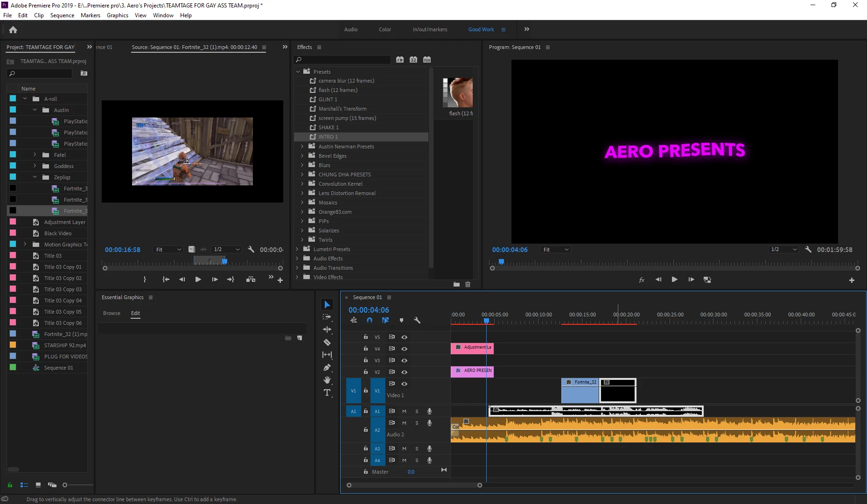This screenshot has width=867, height=504.
Task: Step back one frame in Program Monitor
Action: (x=658, y=280)
